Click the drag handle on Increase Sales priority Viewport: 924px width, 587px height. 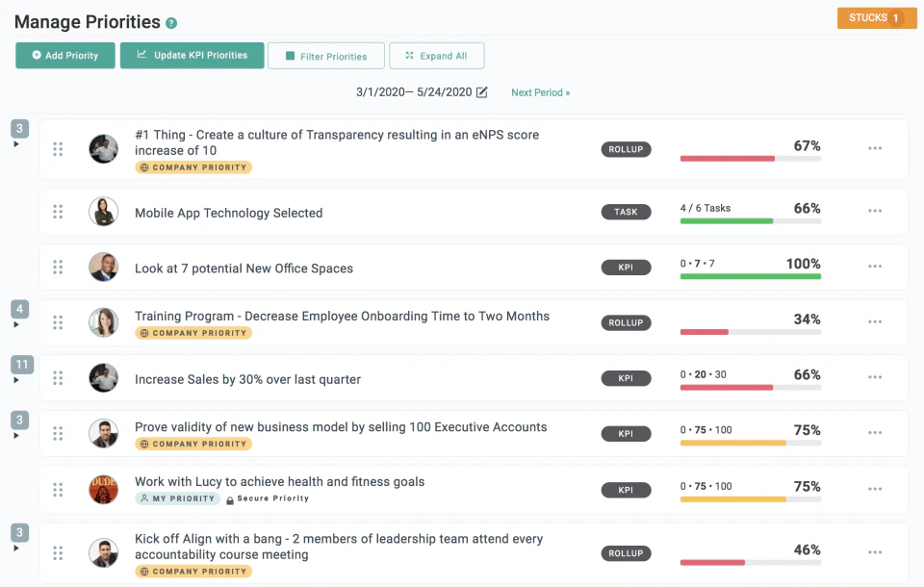point(58,377)
